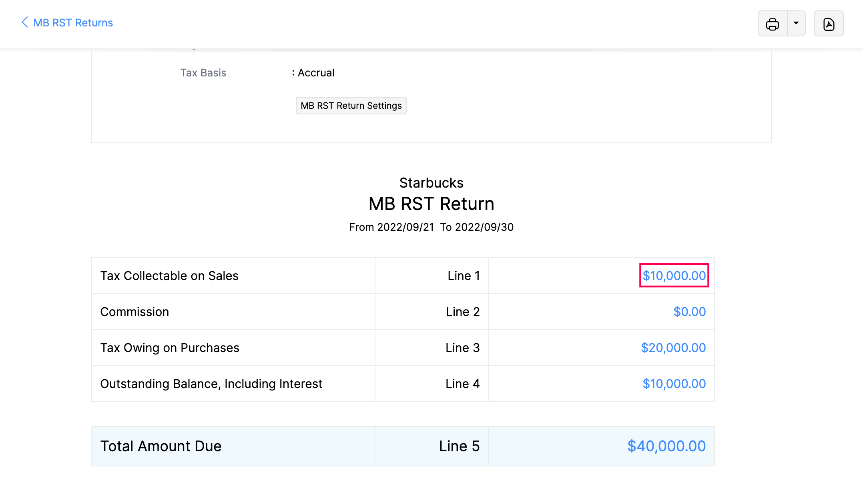Image resolution: width=863 pixels, height=504 pixels.
Task: Open the Total Amount Due $40,000.00
Action: coord(666,446)
